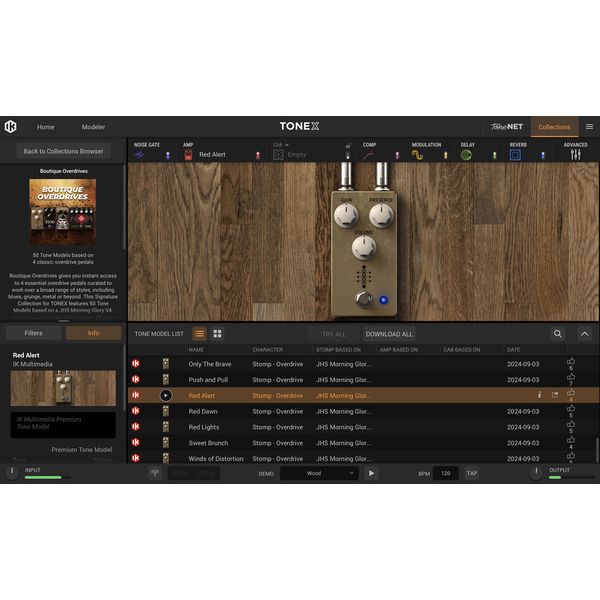Image resolution: width=600 pixels, height=600 pixels.
Task: Sort list by Amp Based On header
Action: (399, 350)
